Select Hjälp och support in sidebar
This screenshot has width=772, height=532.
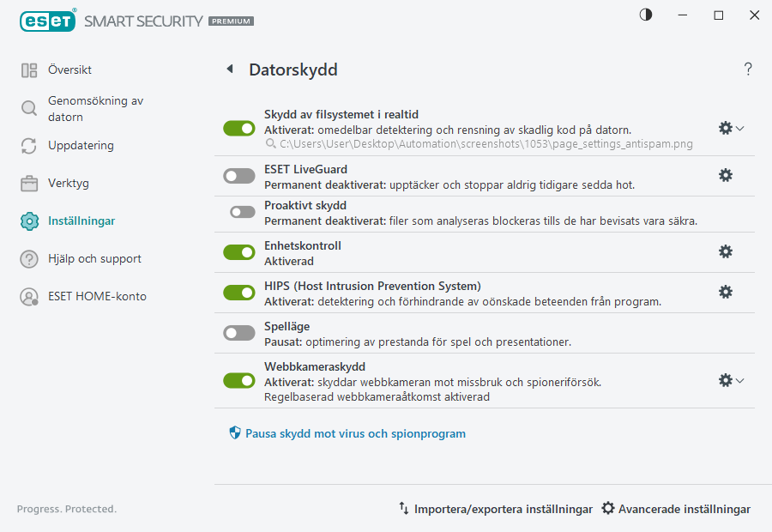[28, 258]
